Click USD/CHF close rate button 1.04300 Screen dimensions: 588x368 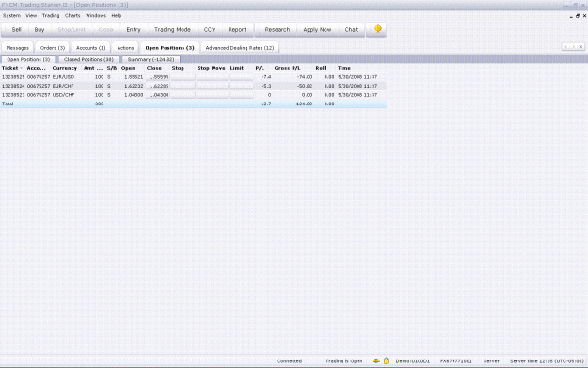coord(158,95)
